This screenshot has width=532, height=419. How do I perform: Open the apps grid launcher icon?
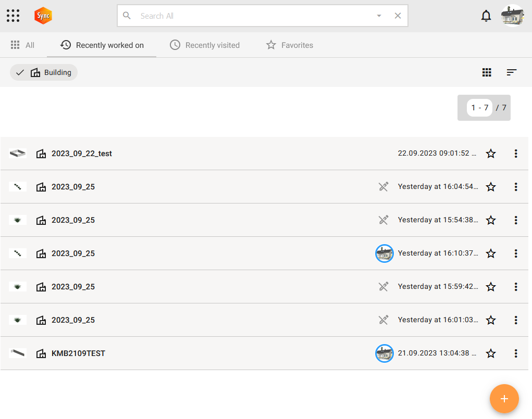click(13, 16)
